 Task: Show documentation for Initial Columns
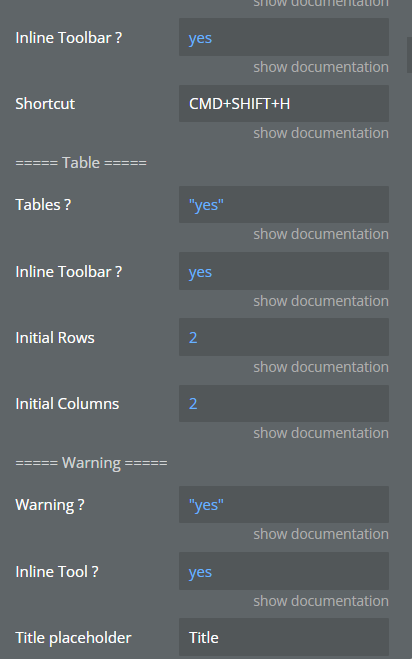(x=321, y=433)
